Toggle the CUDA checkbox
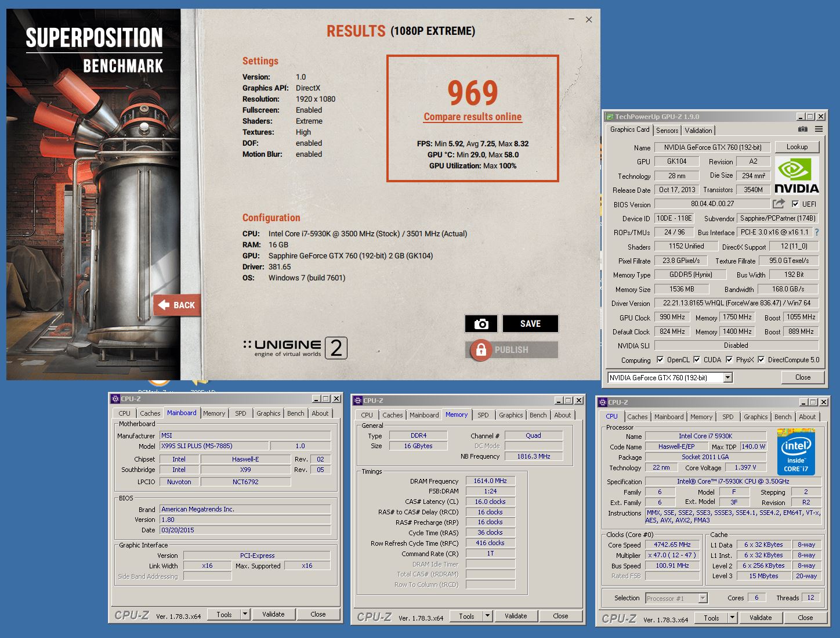 tap(697, 359)
